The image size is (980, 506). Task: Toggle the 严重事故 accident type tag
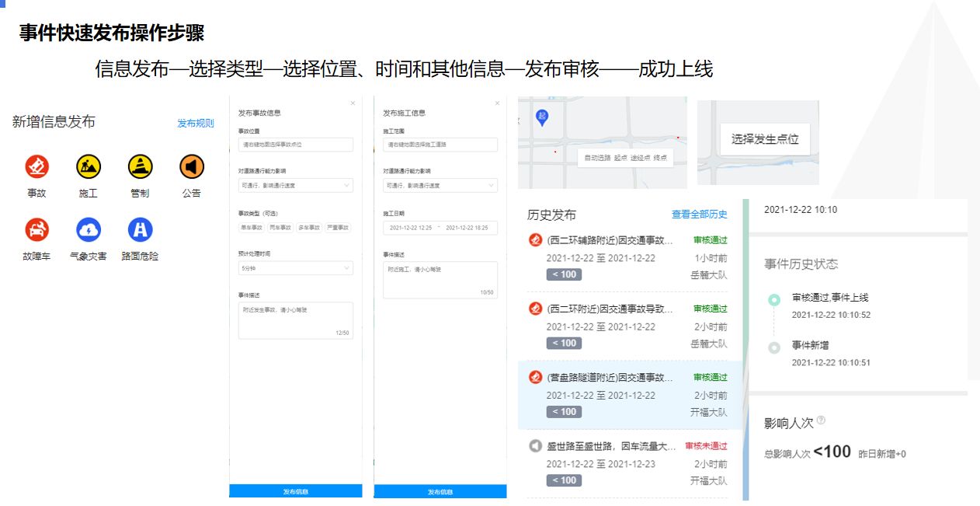(x=338, y=228)
